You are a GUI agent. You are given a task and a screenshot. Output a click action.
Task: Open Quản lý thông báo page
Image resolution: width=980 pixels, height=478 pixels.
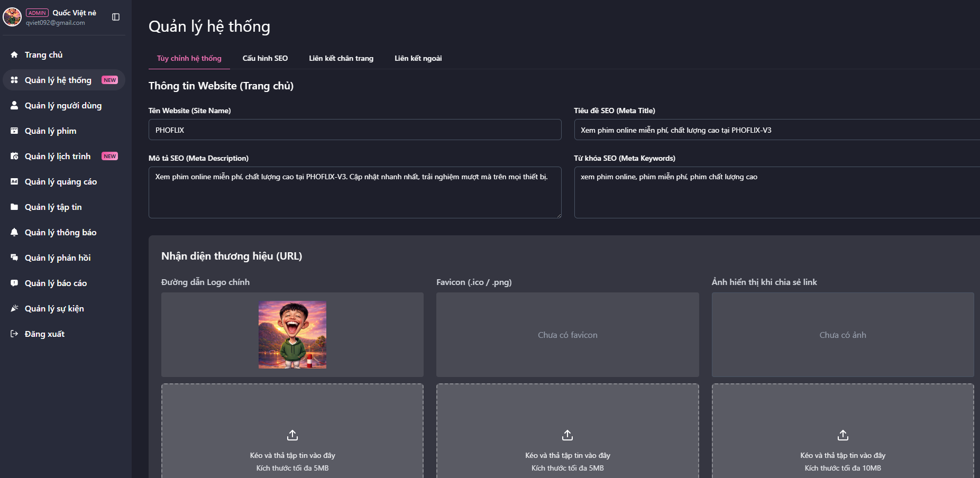[64, 232]
